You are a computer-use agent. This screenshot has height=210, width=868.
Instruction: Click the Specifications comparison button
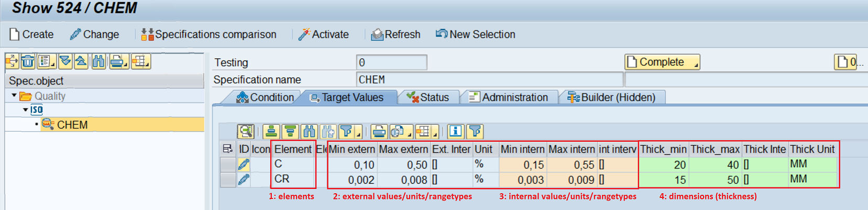point(208,35)
